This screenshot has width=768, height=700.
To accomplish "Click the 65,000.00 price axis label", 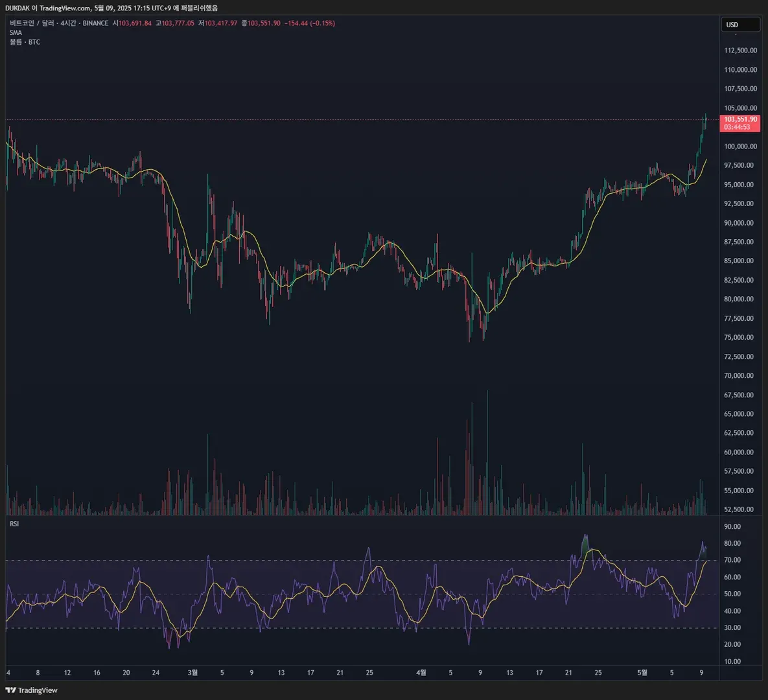I will [x=739, y=414].
